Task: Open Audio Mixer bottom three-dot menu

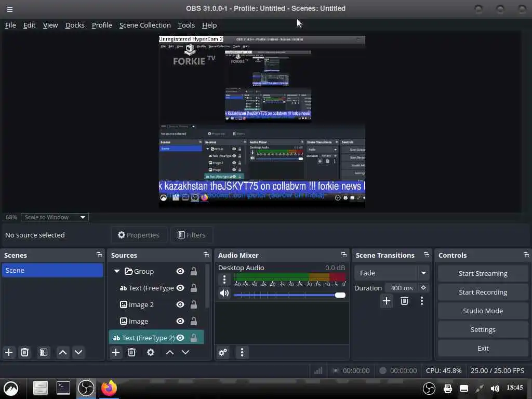Action: coord(242,352)
